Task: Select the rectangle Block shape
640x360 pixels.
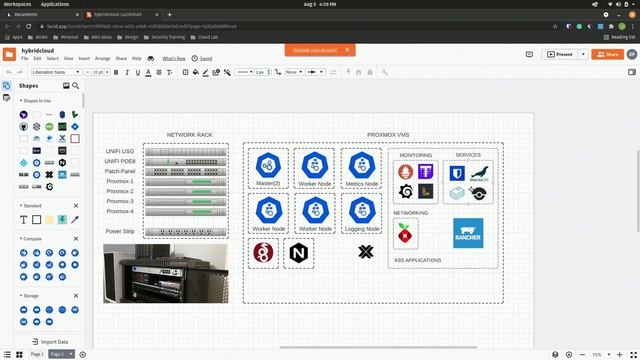Action: coord(37,220)
